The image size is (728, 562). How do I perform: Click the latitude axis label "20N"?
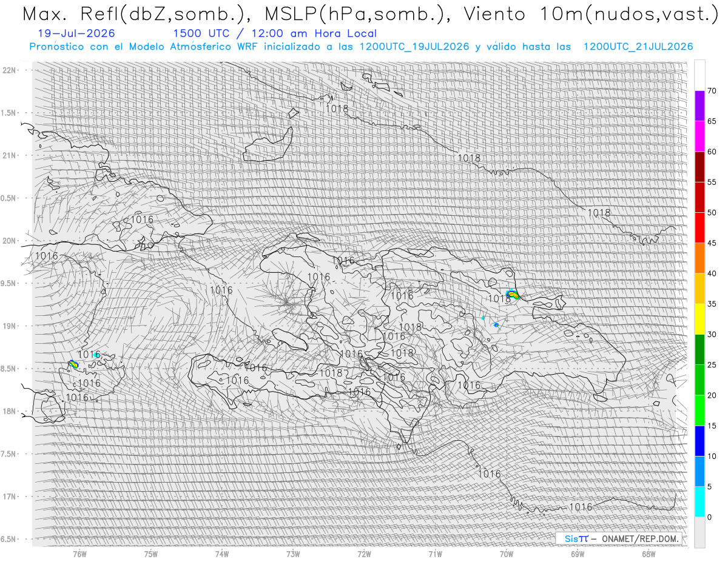10,241
